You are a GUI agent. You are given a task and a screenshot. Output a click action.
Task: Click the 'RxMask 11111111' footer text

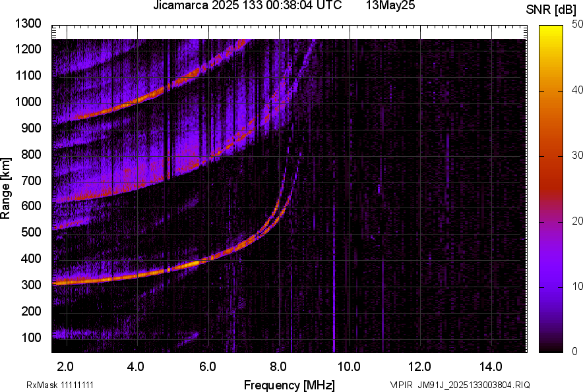pyautogui.click(x=60, y=385)
